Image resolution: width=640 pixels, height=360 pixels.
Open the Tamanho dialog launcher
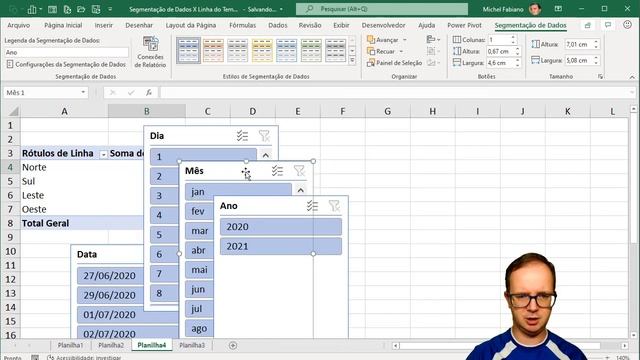[600, 76]
